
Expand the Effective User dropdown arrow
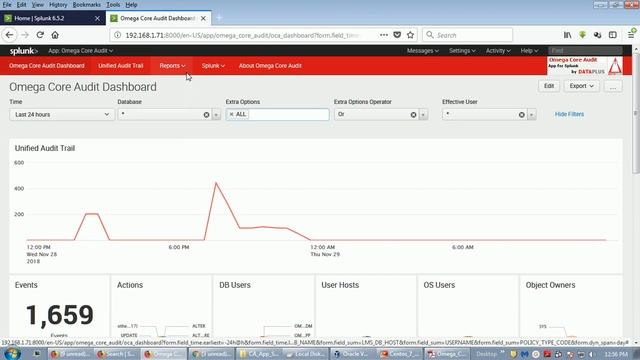(x=531, y=115)
